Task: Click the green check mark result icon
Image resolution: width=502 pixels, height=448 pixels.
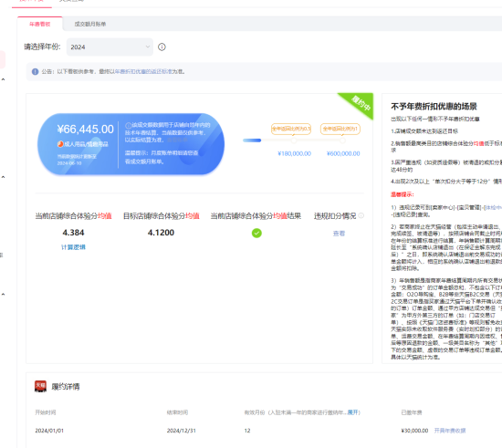Action: click(x=256, y=233)
